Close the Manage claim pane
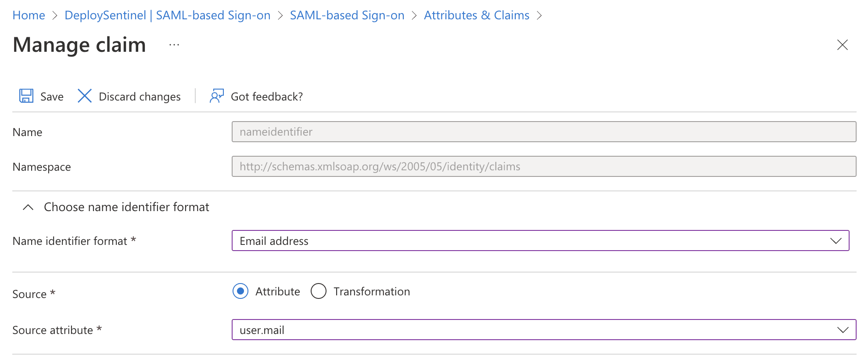 click(843, 45)
